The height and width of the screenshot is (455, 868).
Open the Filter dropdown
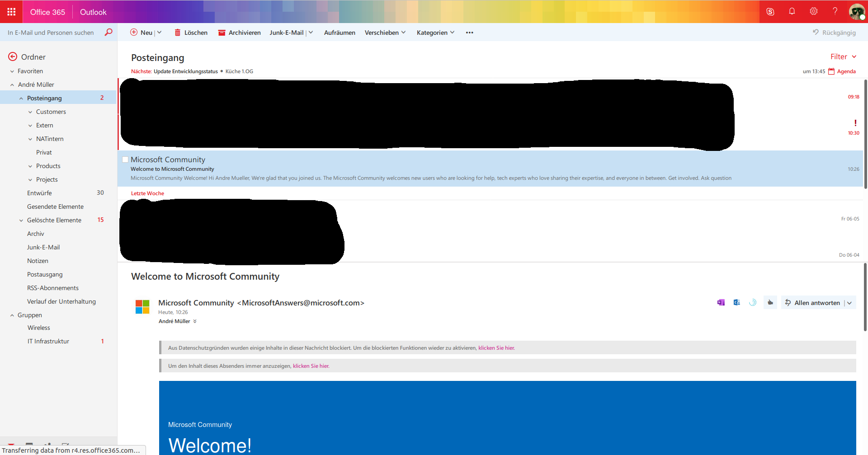click(844, 56)
